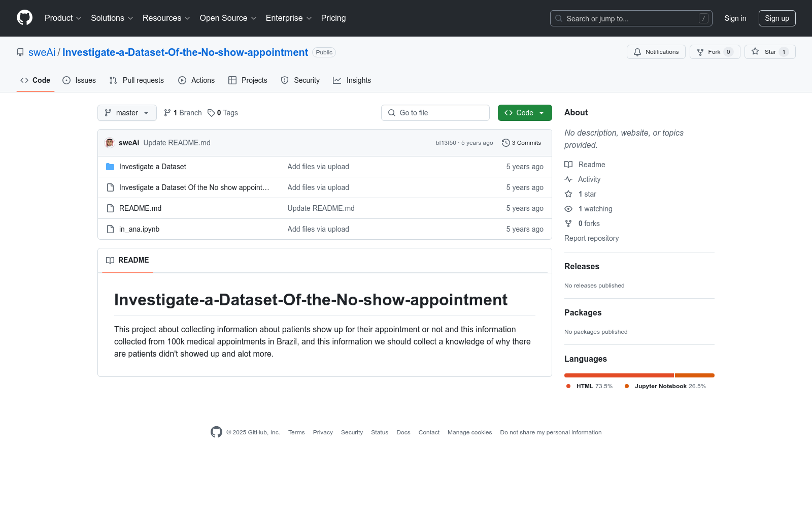Viewport: 812px width, 508px height.
Task: Click the GitHub logo in header
Action: click(24, 18)
